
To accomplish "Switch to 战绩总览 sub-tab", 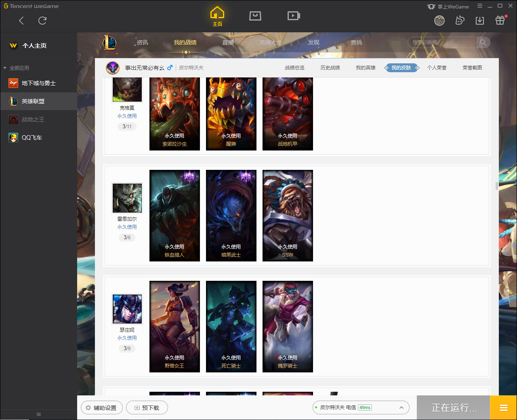I will [x=294, y=68].
